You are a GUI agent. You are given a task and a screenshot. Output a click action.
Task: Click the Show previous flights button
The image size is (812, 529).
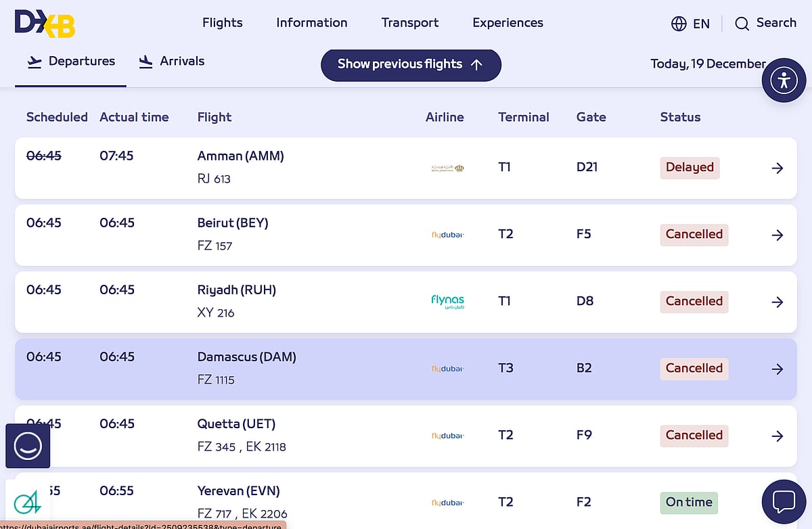point(410,65)
